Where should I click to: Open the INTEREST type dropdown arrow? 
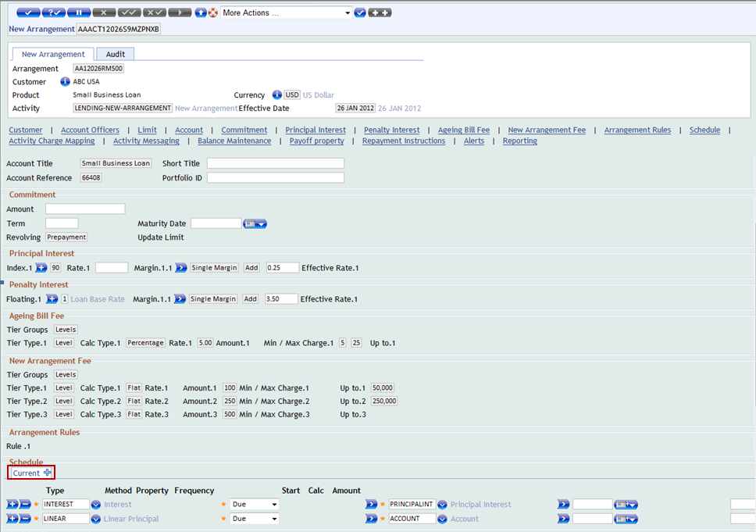point(96,505)
